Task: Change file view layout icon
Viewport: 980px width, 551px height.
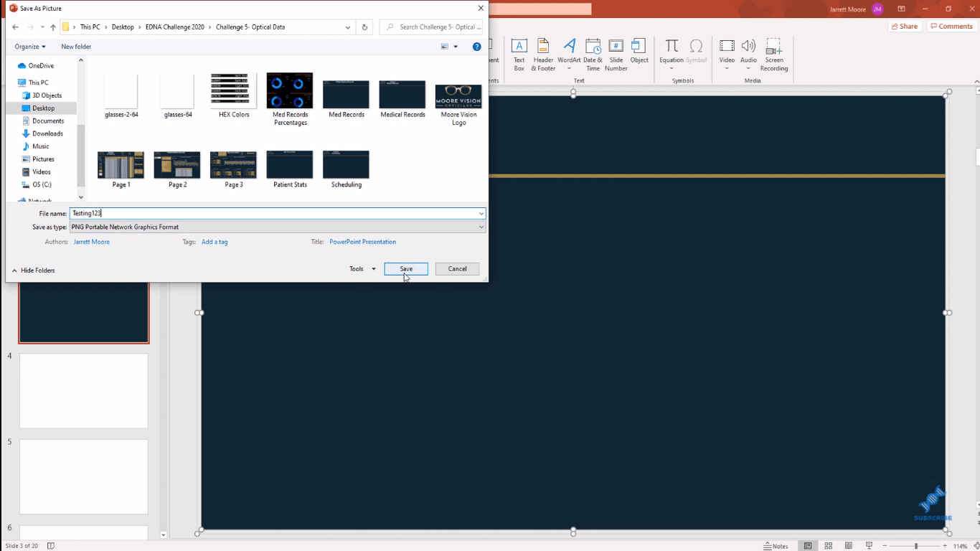Action: [445, 47]
